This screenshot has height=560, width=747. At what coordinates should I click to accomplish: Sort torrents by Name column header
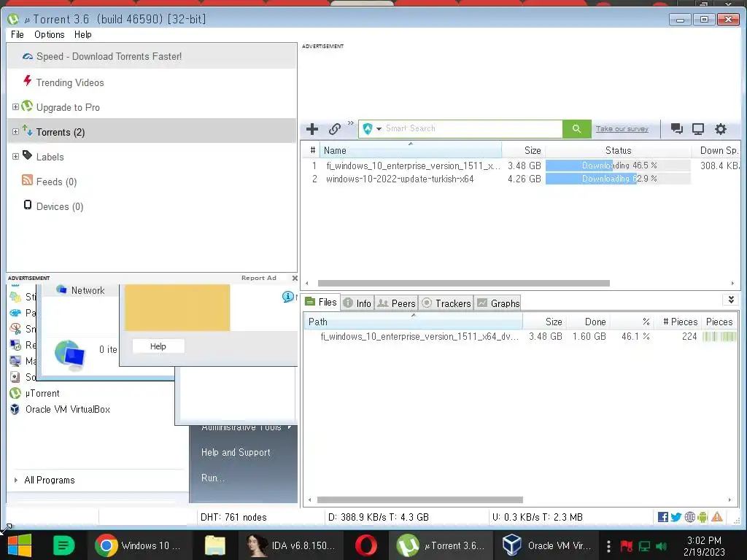(x=411, y=150)
